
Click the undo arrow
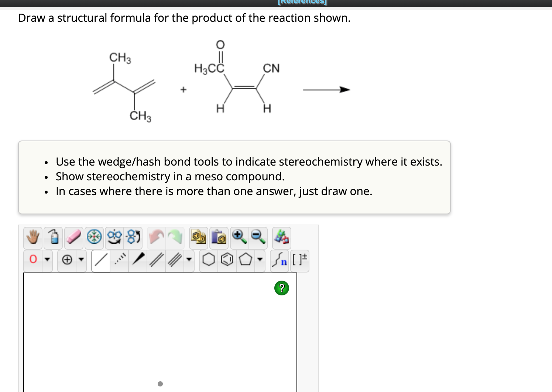[156, 237]
